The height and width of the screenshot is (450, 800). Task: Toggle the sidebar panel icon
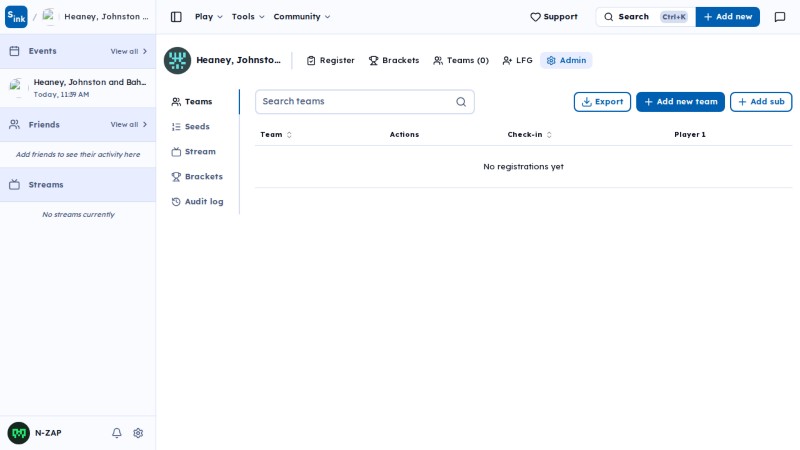coord(176,17)
